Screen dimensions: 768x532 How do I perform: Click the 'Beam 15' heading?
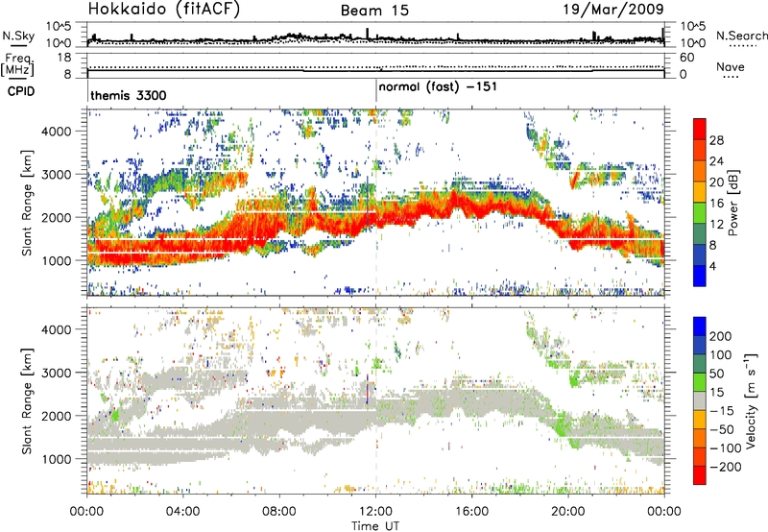pyautogui.click(x=374, y=11)
